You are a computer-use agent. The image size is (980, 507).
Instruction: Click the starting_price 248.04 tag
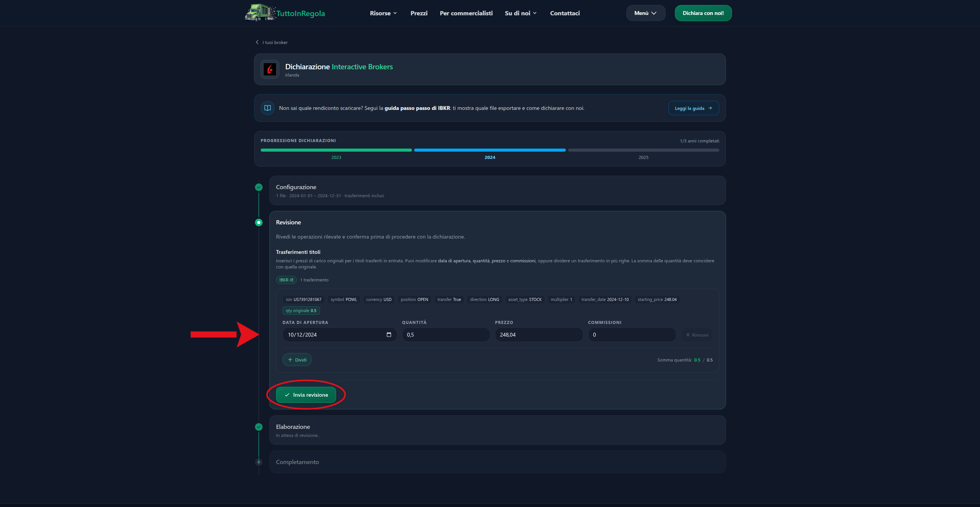[x=657, y=299]
